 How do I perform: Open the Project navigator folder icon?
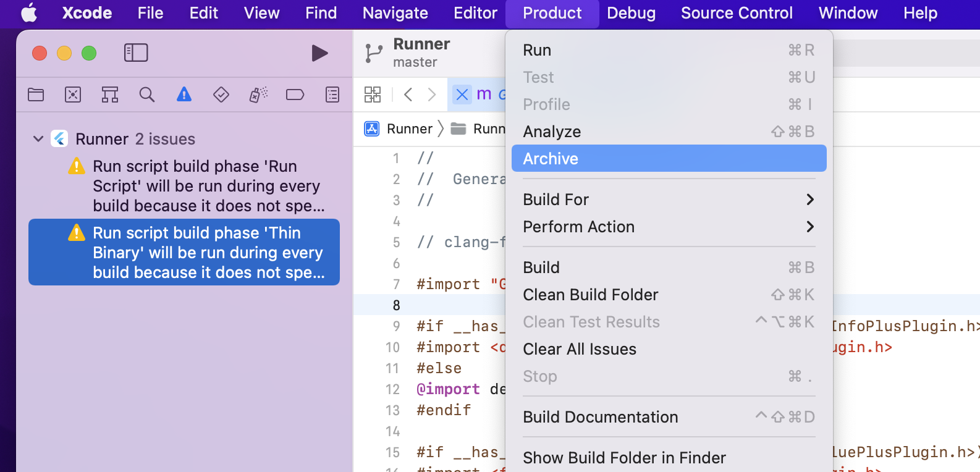tap(36, 95)
